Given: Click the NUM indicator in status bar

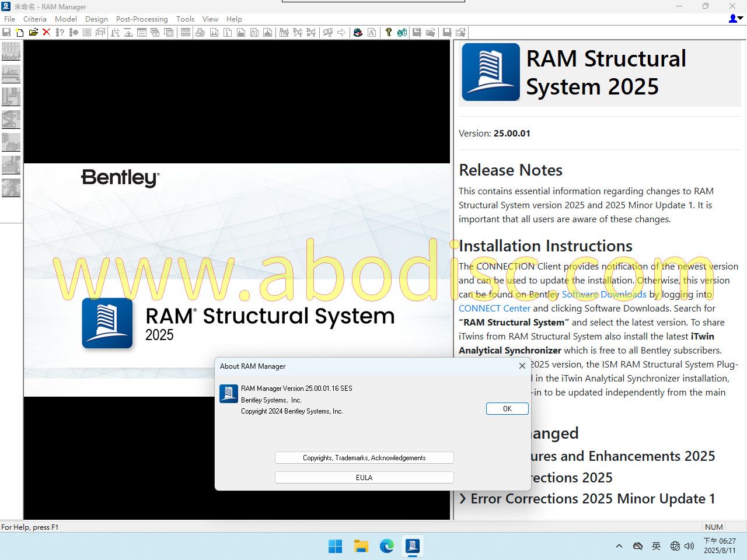Looking at the screenshot, I should tap(714, 527).
